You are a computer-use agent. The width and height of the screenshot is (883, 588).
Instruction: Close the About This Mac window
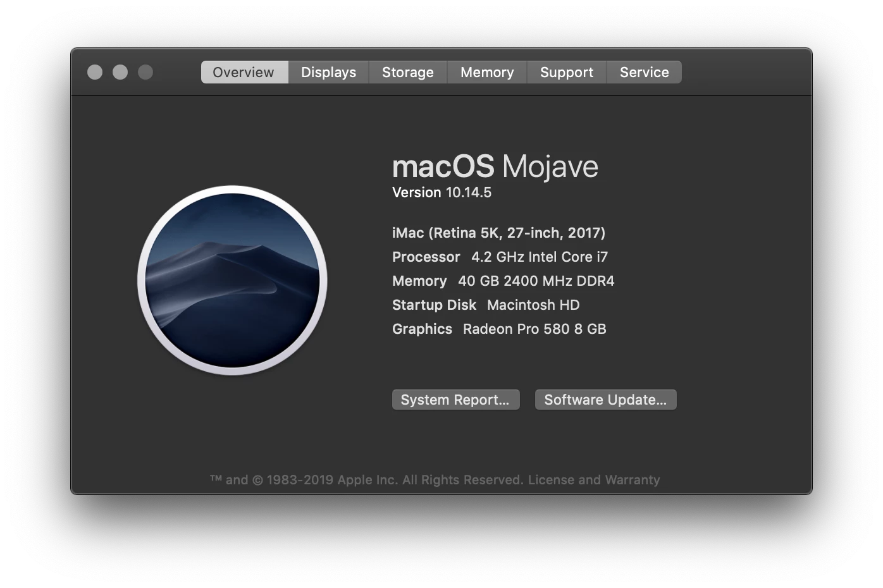[95, 72]
